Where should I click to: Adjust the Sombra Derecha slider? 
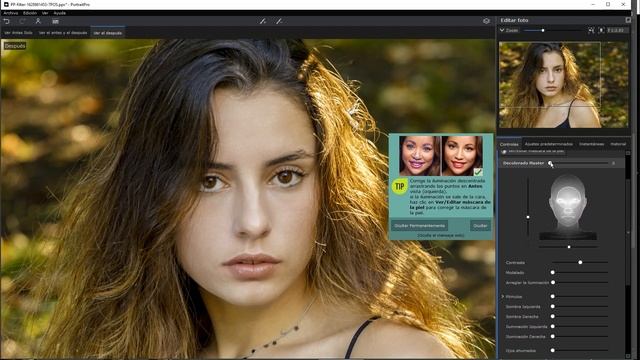[x=580, y=316]
